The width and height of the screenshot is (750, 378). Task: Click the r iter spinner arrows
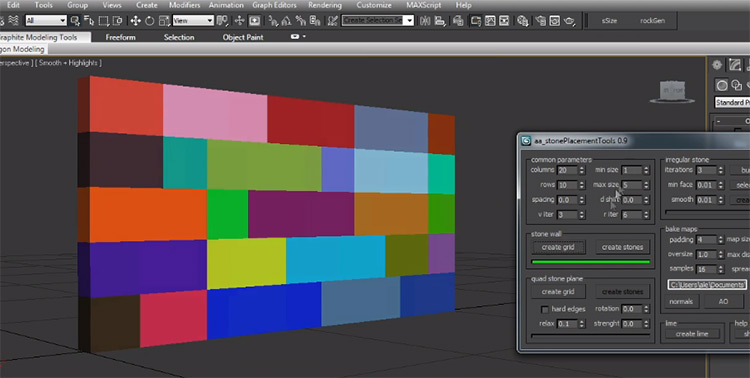[646, 215]
